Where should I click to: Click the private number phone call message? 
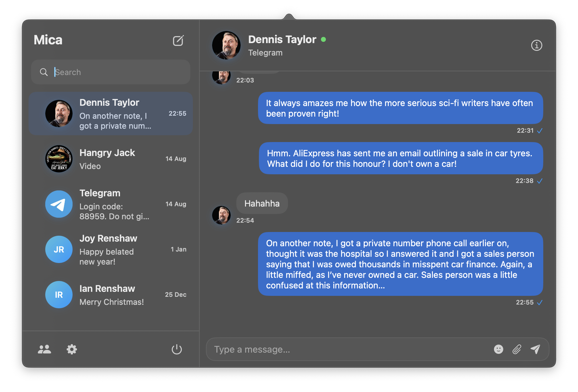(x=401, y=264)
